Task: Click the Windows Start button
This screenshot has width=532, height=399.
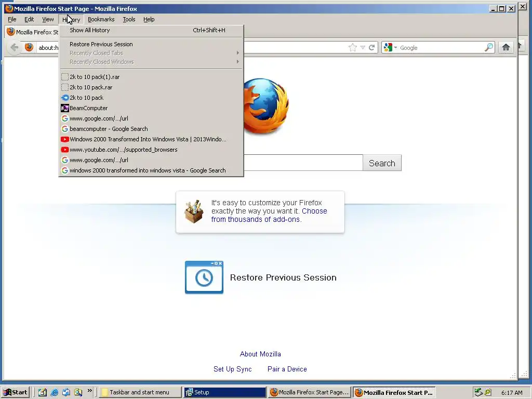Action: pos(15,392)
